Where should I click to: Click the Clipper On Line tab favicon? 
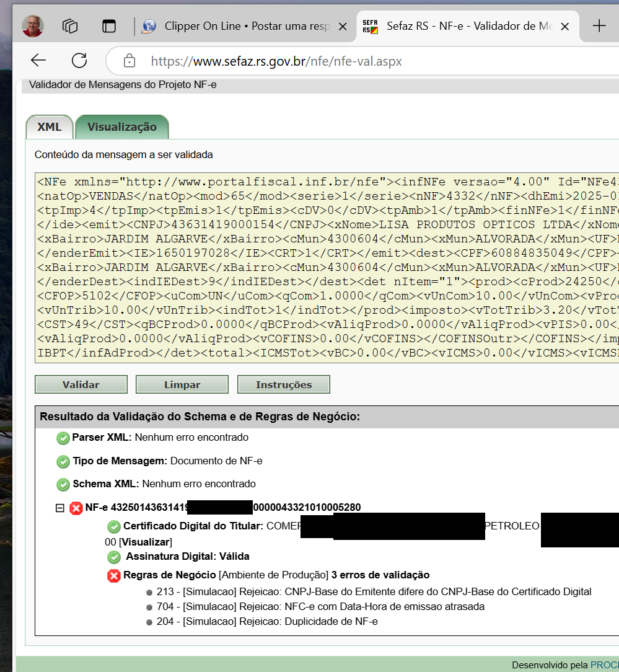pos(149,27)
